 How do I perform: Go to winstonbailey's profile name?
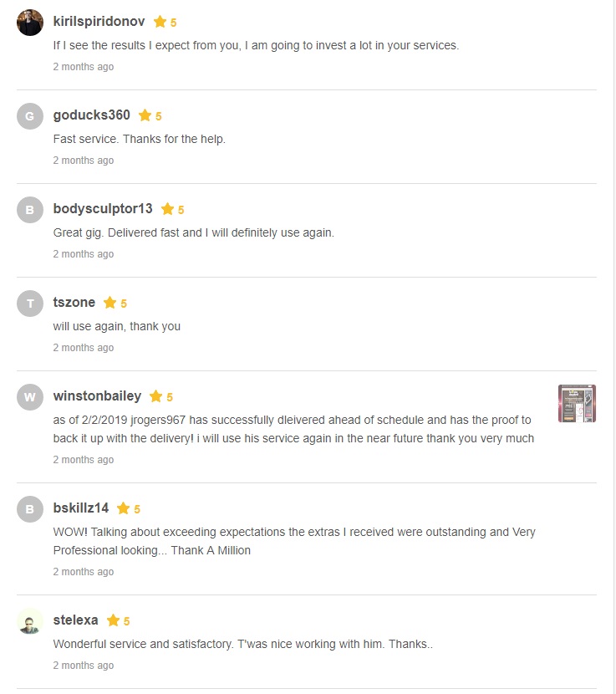(97, 396)
